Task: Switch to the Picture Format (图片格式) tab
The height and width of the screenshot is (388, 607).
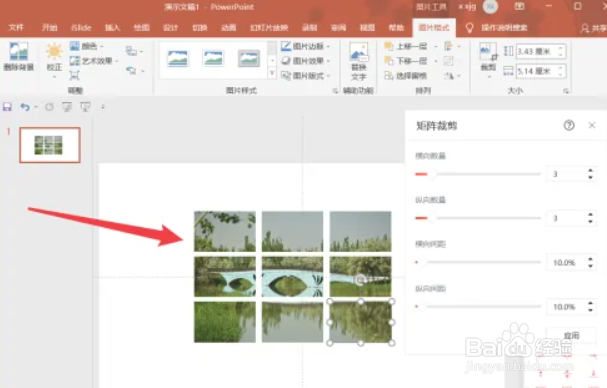Action: [x=434, y=27]
